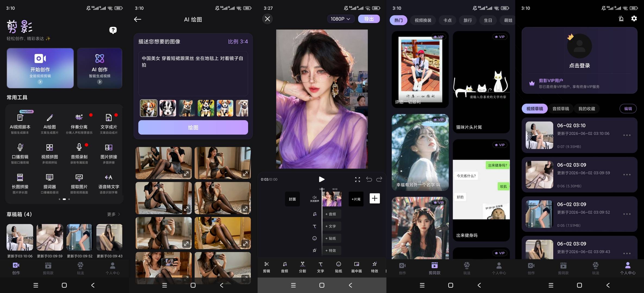Enter fullscreen preview in the editor
Image resolution: width=644 pixels, height=293 pixels.
click(x=358, y=179)
